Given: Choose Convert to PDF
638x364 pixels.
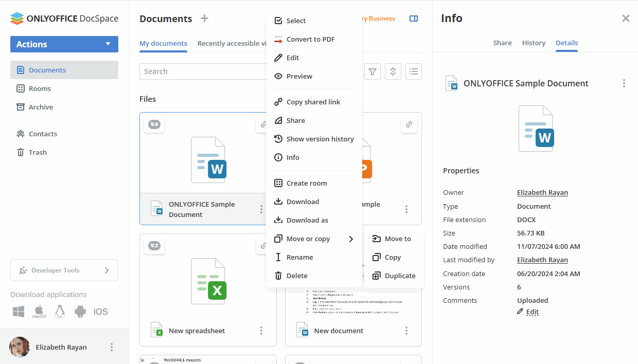Looking at the screenshot, I should (314, 39).
